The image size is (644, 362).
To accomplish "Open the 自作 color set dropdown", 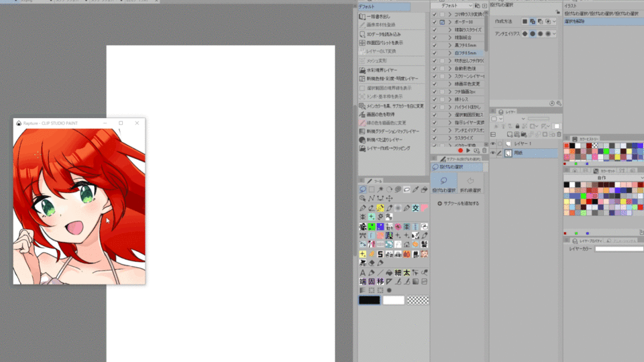I will pyautogui.click(x=602, y=176).
